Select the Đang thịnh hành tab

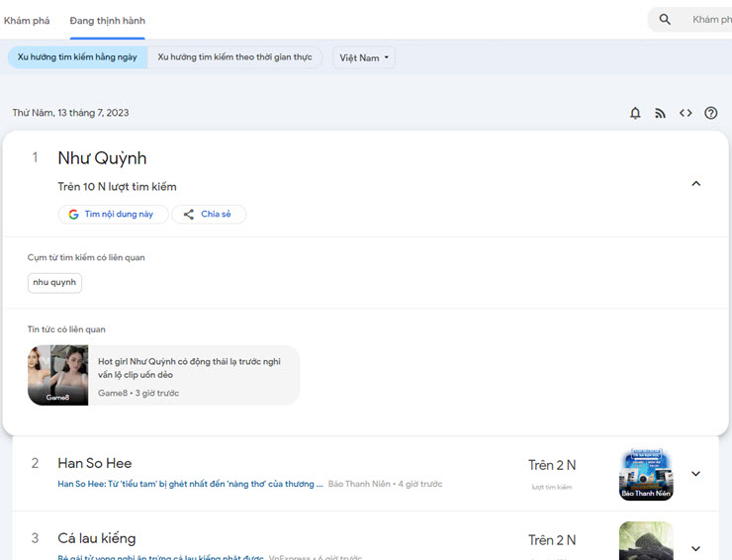pos(107,20)
